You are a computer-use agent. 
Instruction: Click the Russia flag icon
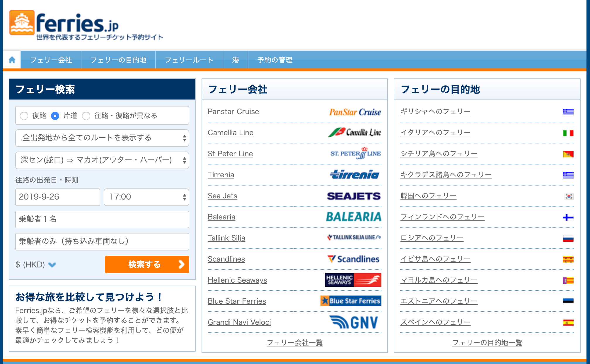click(x=568, y=239)
